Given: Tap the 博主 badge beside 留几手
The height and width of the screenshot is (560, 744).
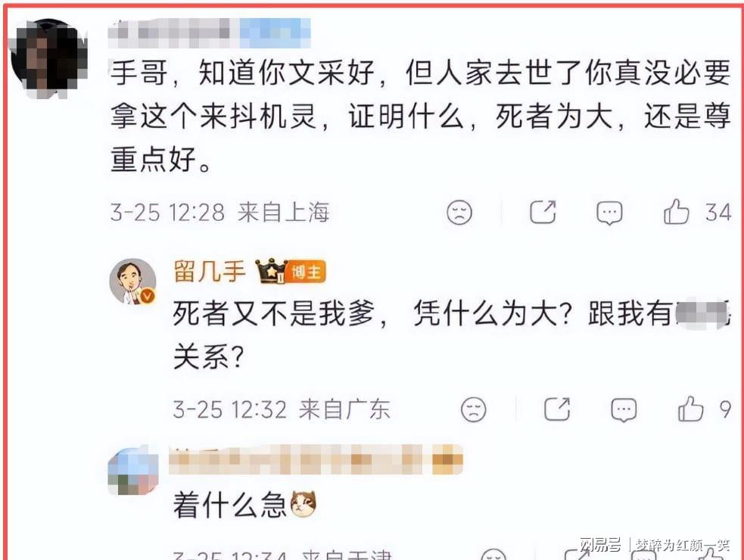Looking at the screenshot, I should (307, 272).
